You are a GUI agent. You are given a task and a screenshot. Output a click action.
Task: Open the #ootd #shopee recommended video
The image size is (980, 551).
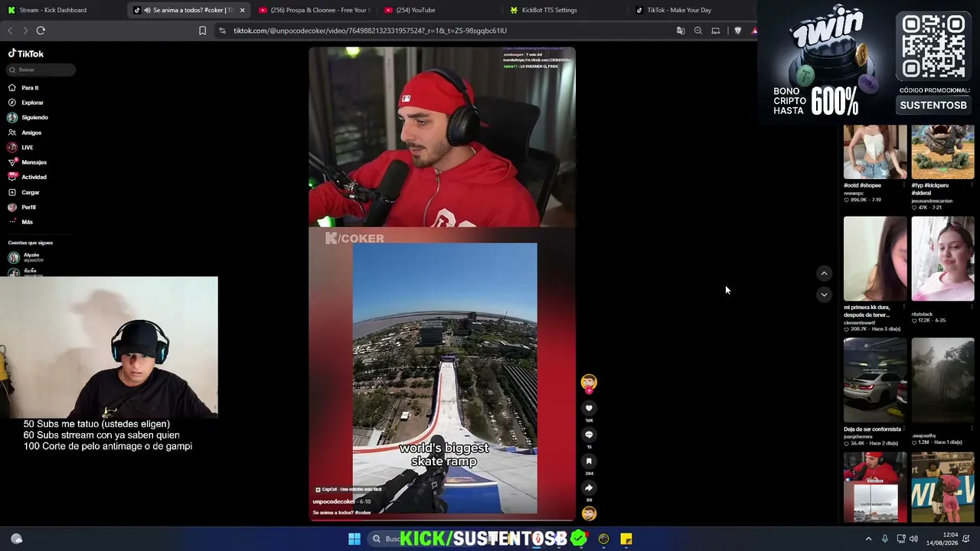[875, 152]
